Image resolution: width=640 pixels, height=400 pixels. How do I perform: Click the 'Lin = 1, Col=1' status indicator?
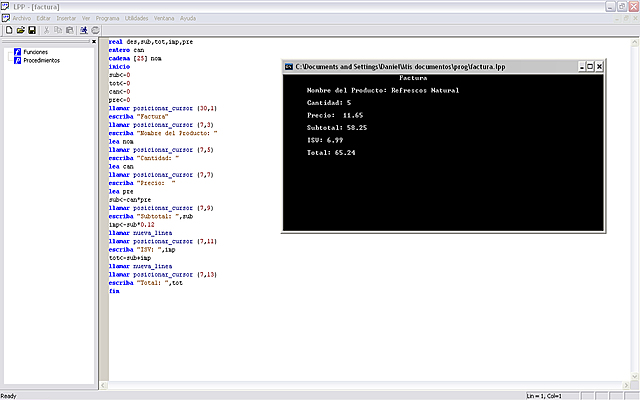pos(544,396)
